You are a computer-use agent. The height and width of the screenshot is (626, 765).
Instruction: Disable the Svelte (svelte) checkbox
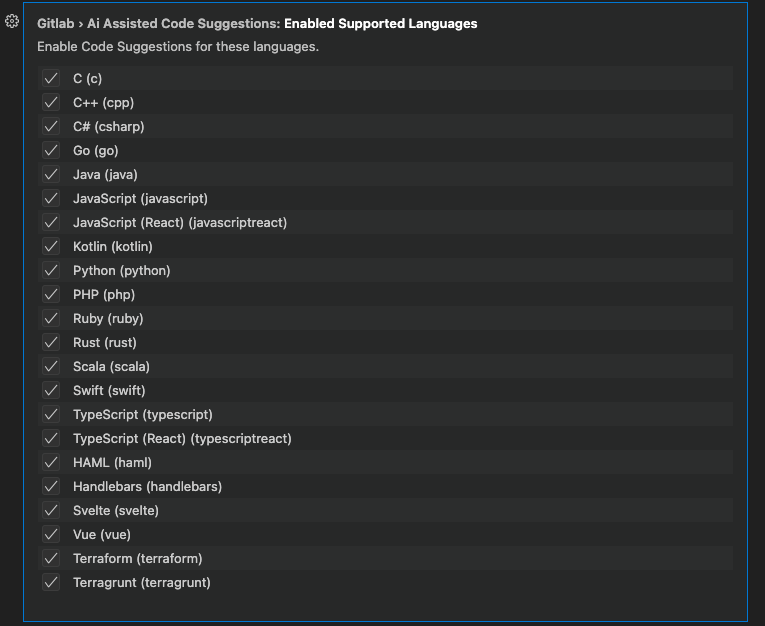coord(51,510)
